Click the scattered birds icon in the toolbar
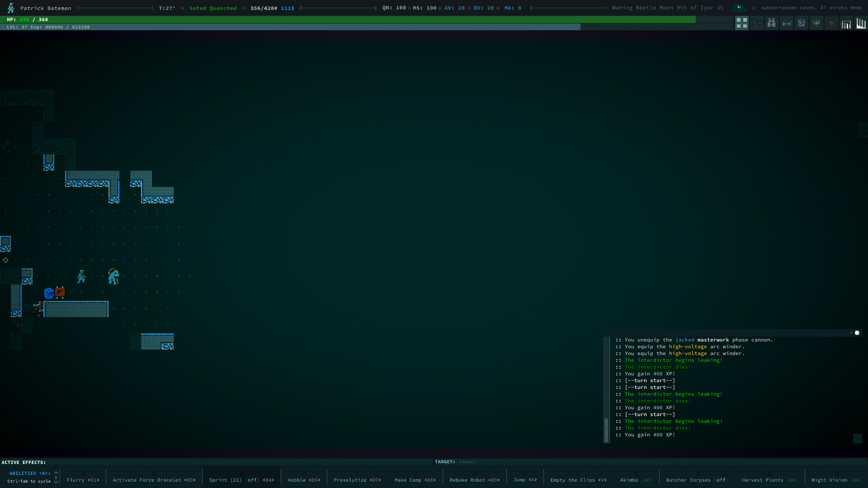 pyautogui.click(x=757, y=23)
